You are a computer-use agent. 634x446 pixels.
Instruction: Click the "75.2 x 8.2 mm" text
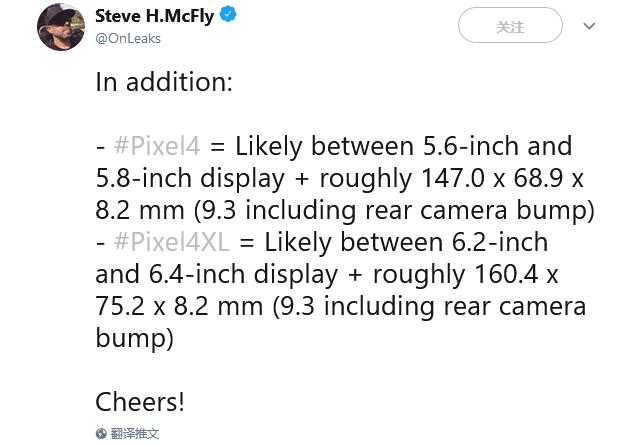[180, 307]
